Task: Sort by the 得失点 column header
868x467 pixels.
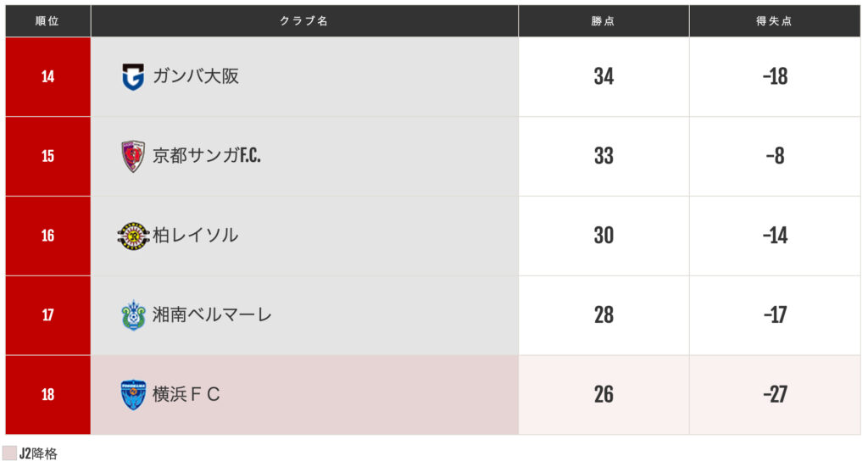Action: point(775,21)
